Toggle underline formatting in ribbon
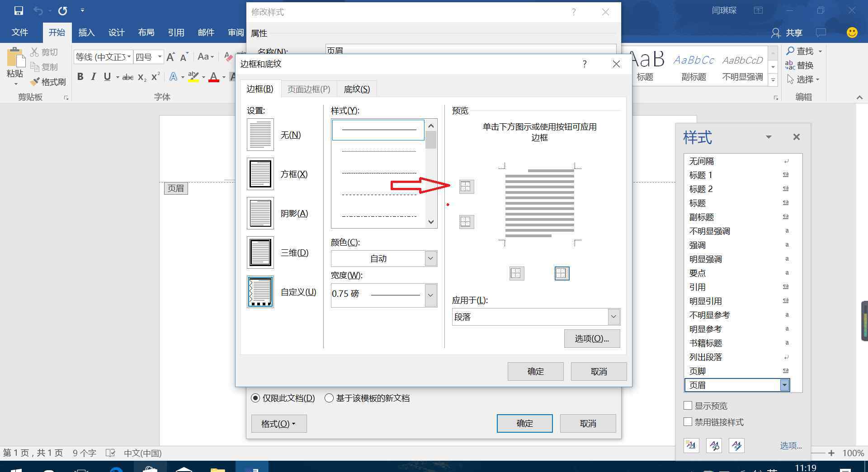Viewport: 868px width, 472px height. tap(107, 77)
